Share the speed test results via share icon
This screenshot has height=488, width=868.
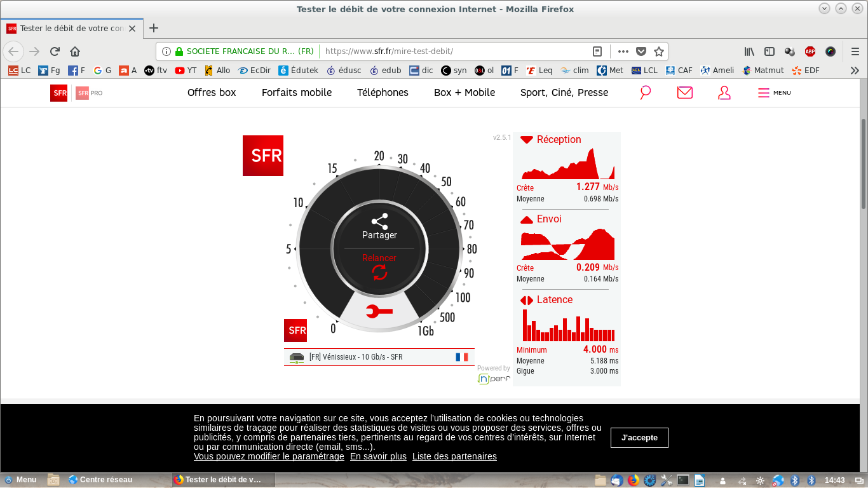point(381,220)
